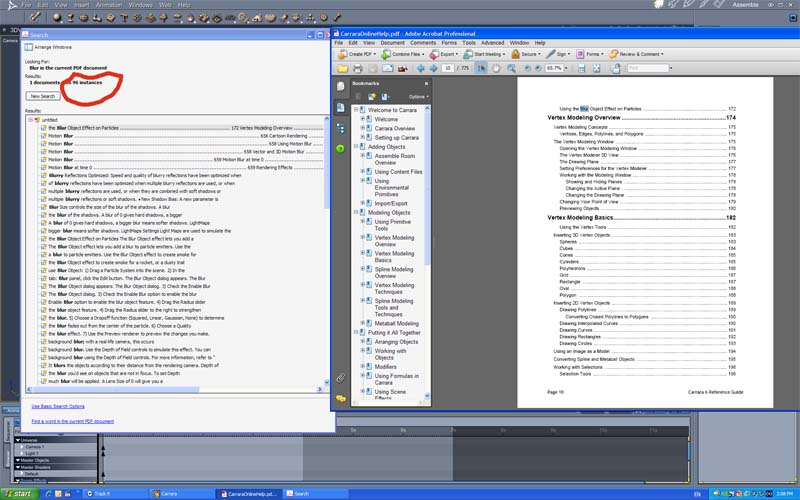Open the Advanced menu in Acrobat
This screenshot has width=800, height=500.
[492, 43]
